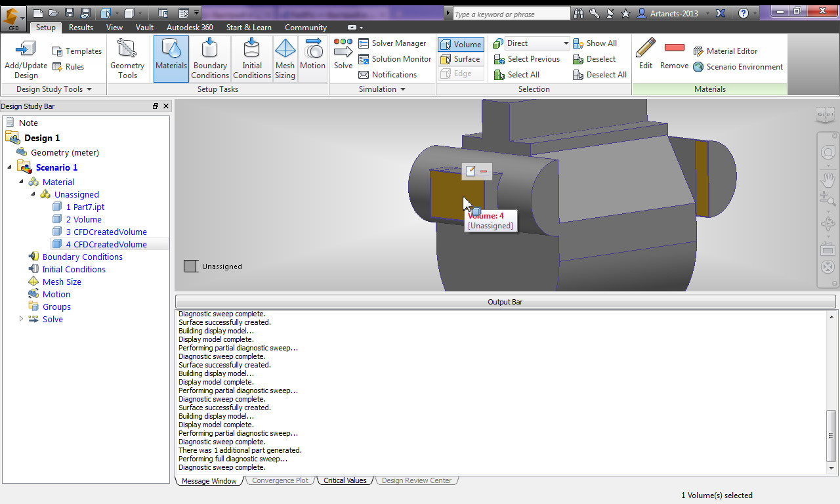Open Templates in Design Study Tools
This screenshot has width=840, height=504.
(77, 51)
